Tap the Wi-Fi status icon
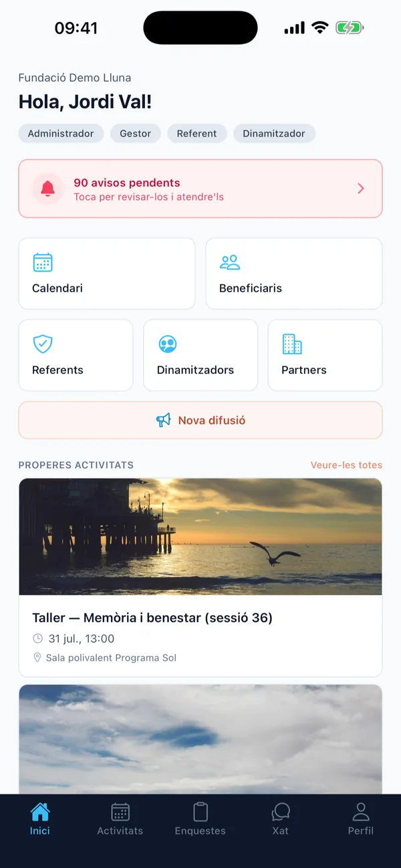This screenshot has height=868, width=401. [320, 27]
